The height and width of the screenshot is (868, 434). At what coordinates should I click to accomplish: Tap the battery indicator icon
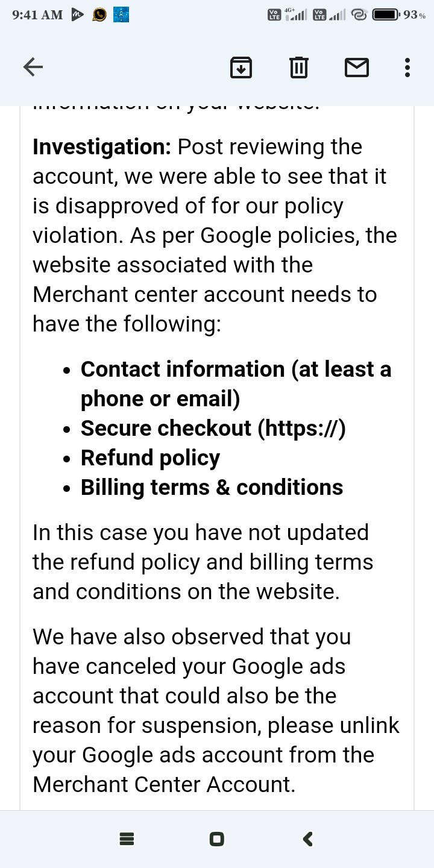tap(386, 15)
